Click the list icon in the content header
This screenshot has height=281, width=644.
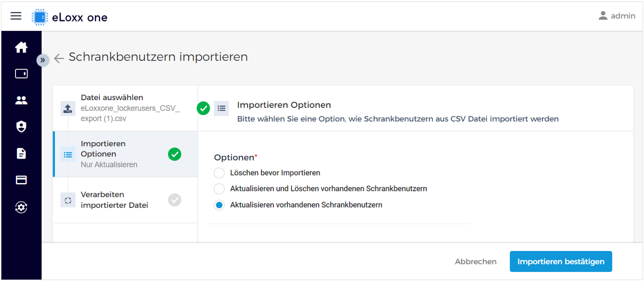(x=221, y=108)
